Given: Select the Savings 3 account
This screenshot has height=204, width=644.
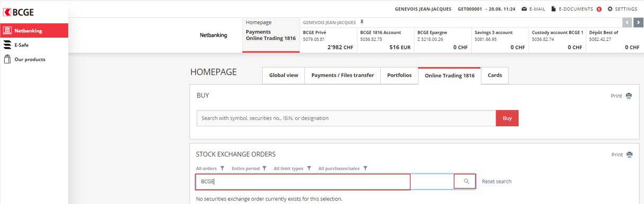Looking at the screenshot, I should click(x=500, y=40).
